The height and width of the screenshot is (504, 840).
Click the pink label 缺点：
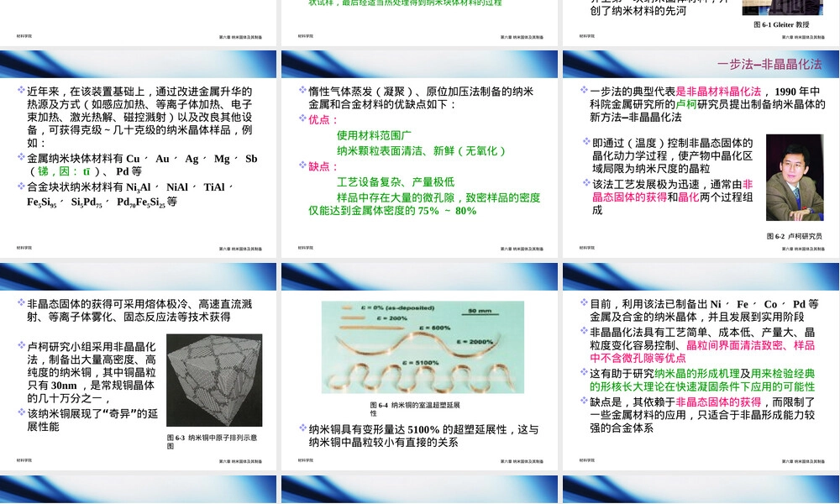(x=323, y=166)
